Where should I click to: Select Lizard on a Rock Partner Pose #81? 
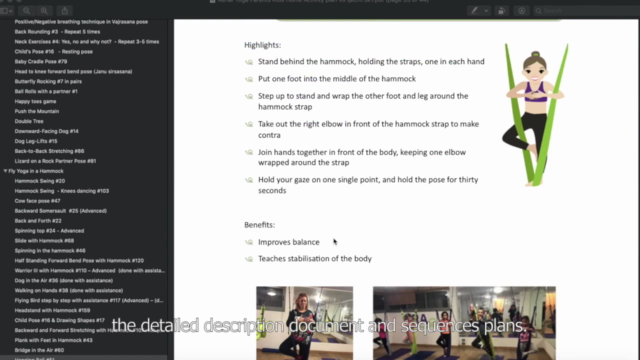coord(56,161)
